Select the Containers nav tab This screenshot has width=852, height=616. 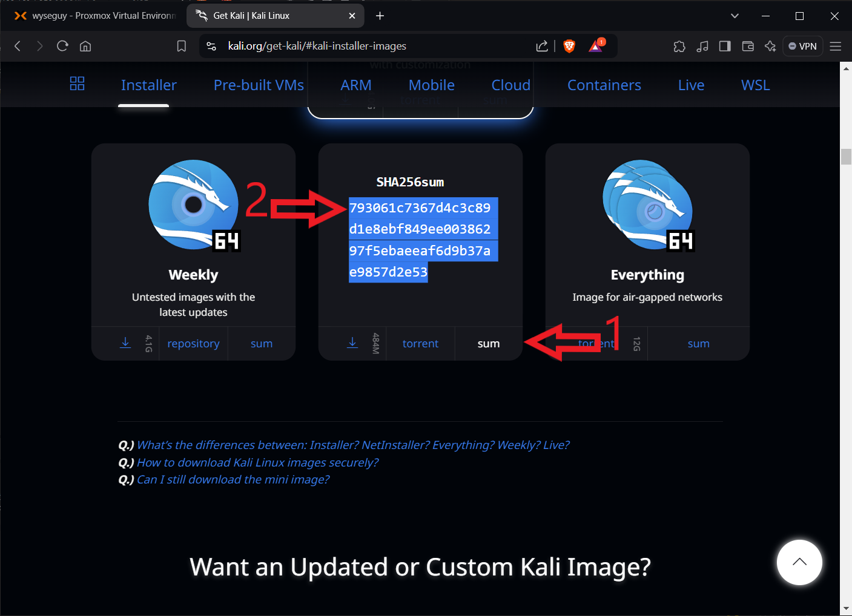604,85
